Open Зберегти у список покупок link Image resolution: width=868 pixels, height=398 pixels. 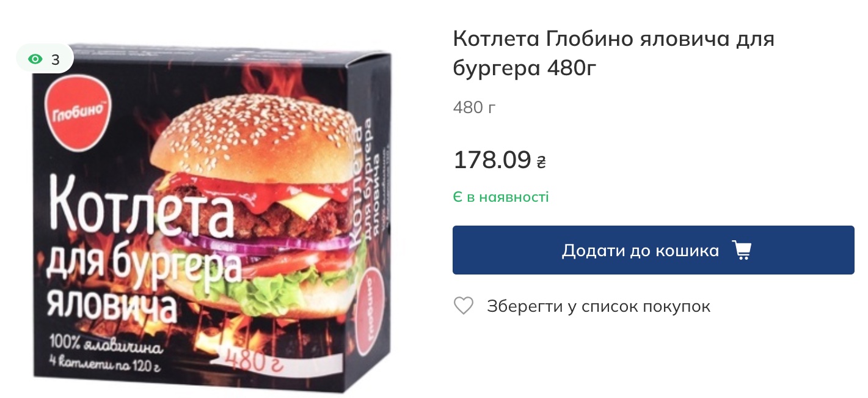point(599,306)
